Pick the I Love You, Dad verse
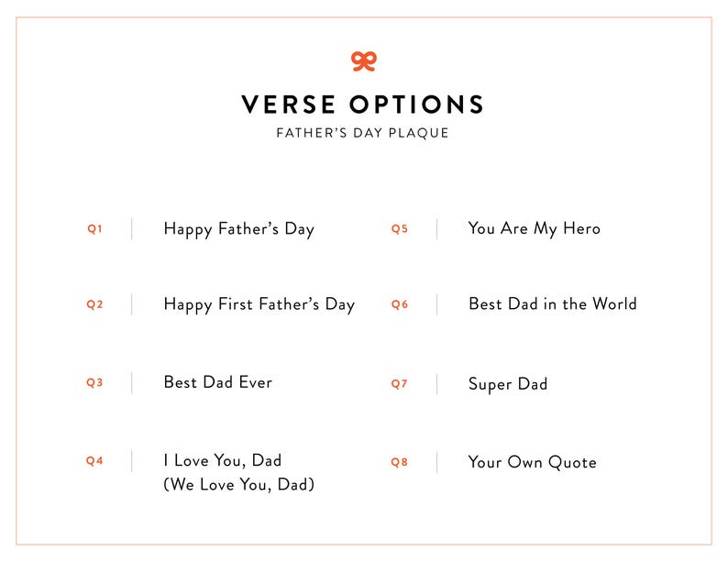Viewport: 728px width, 562px height. pos(222,460)
